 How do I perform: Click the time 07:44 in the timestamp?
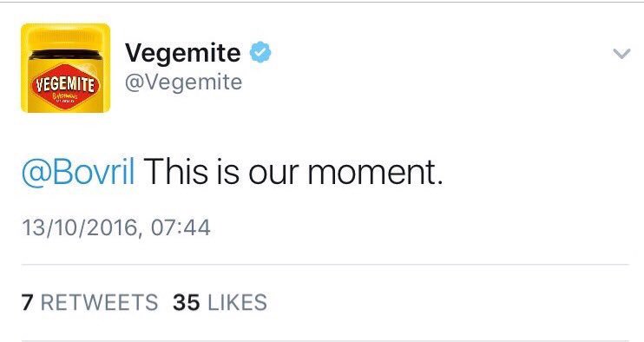[x=181, y=227]
